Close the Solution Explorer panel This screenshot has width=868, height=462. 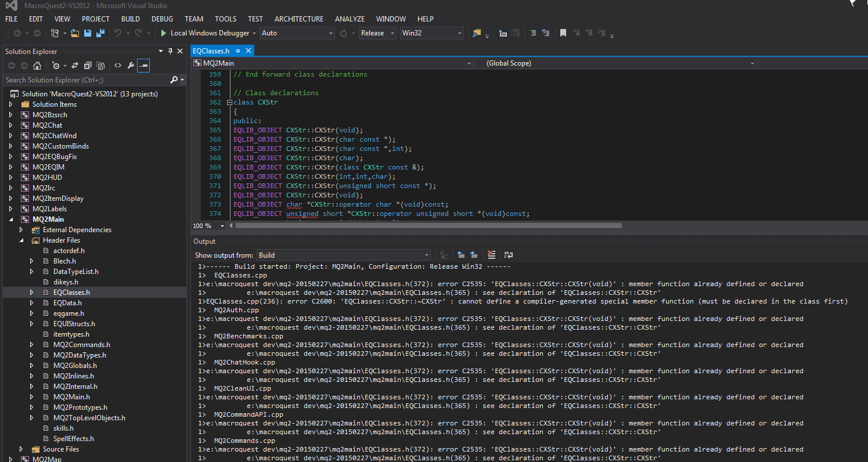tap(180, 51)
